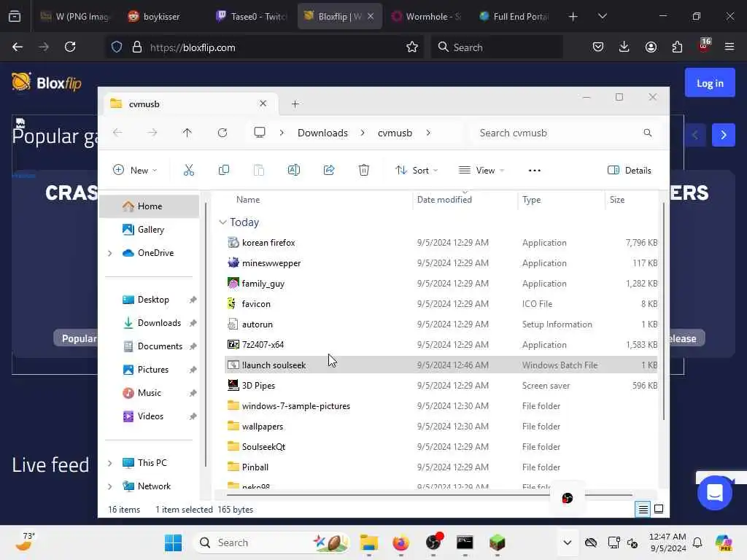
Task: Click the search magnifier in Explorer
Action: point(647,133)
